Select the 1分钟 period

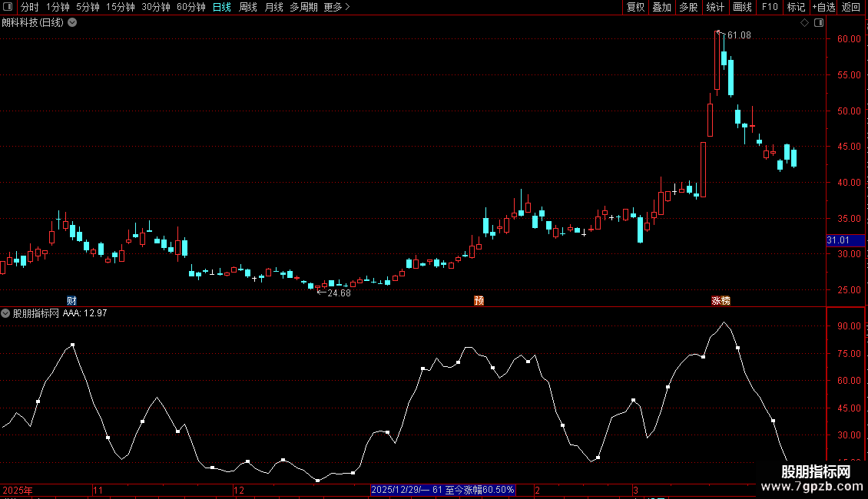tap(58, 7)
